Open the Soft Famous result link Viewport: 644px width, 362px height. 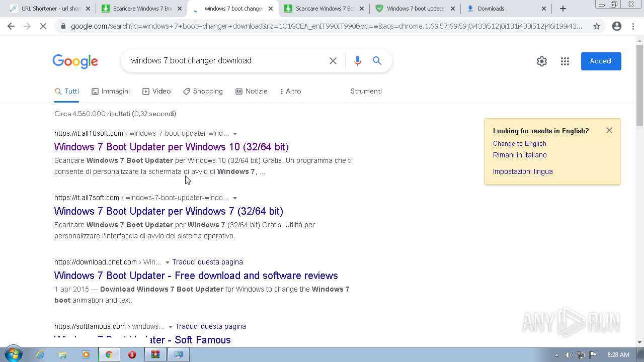[x=142, y=340]
